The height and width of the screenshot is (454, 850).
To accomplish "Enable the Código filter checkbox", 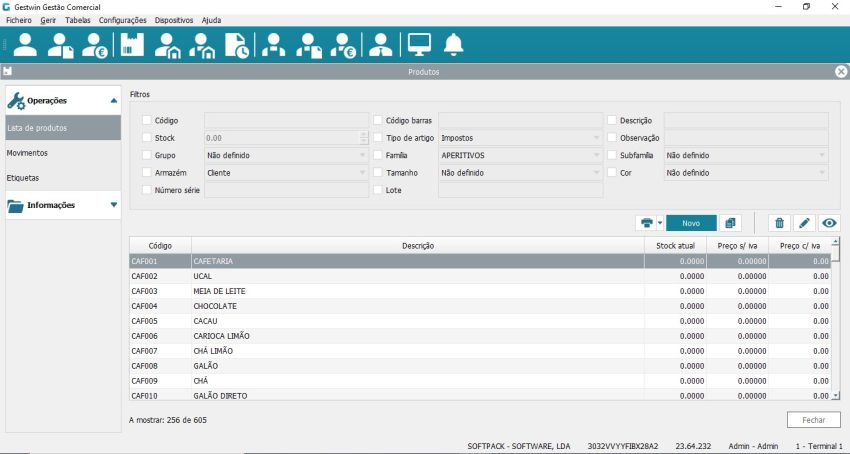I will (x=147, y=121).
